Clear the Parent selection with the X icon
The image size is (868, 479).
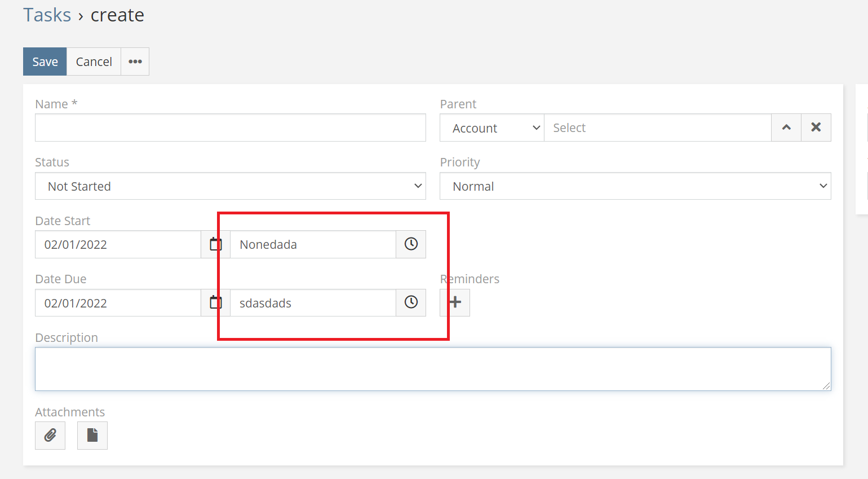point(816,128)
